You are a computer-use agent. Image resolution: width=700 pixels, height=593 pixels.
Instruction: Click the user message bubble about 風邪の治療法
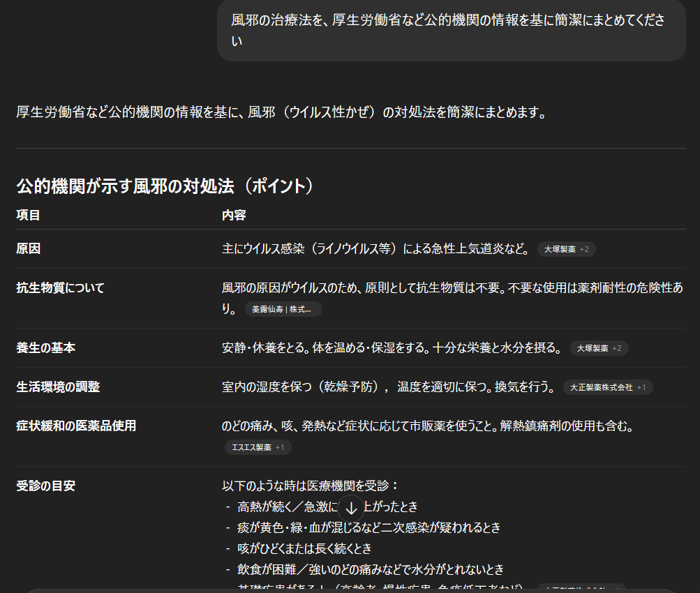(x=451, y=30)
